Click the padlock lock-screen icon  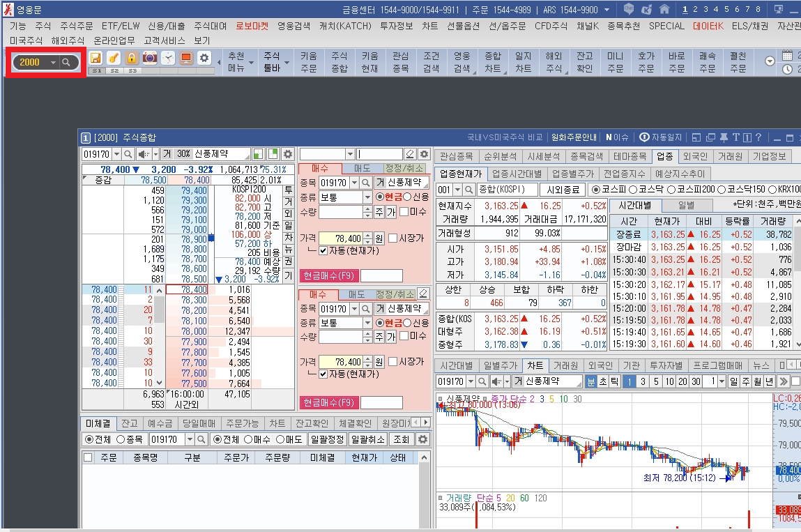pyautogui.click(x=132, y=59)
